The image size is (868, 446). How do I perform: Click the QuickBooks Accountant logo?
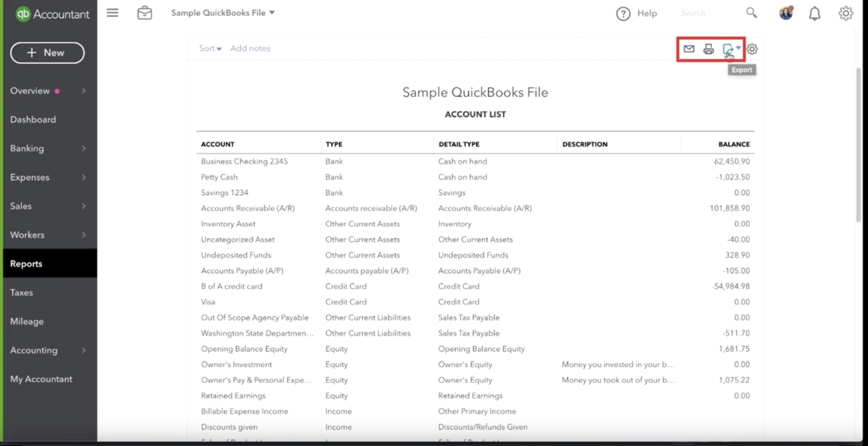pos(52,14)
